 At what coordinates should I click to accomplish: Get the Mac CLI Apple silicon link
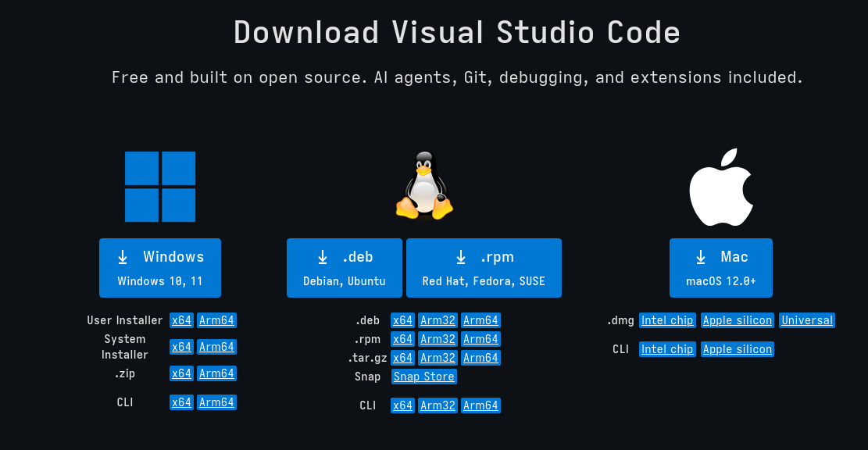click(738, 349)
